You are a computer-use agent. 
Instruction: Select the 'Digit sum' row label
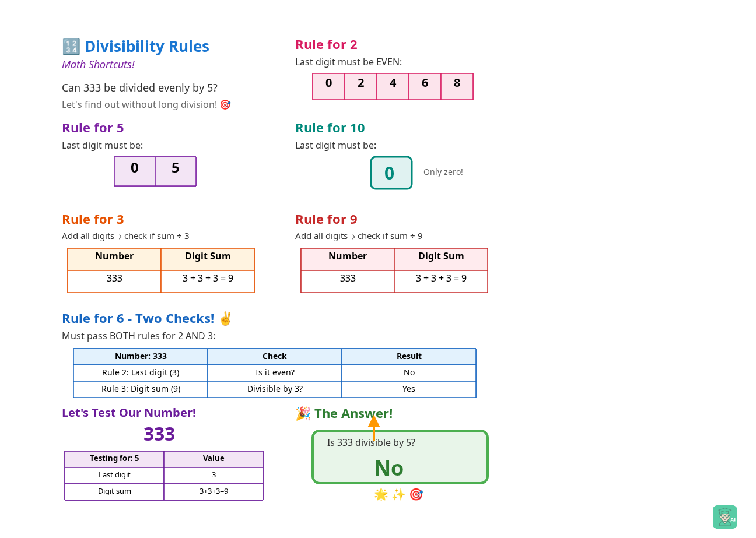(x=114, y=492)
